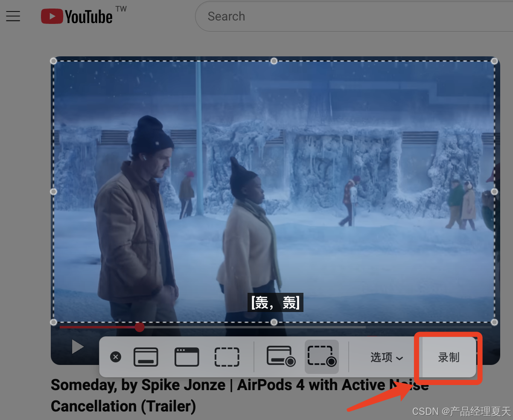Grab the top-middle selection edge handle

tap(274, 61)
